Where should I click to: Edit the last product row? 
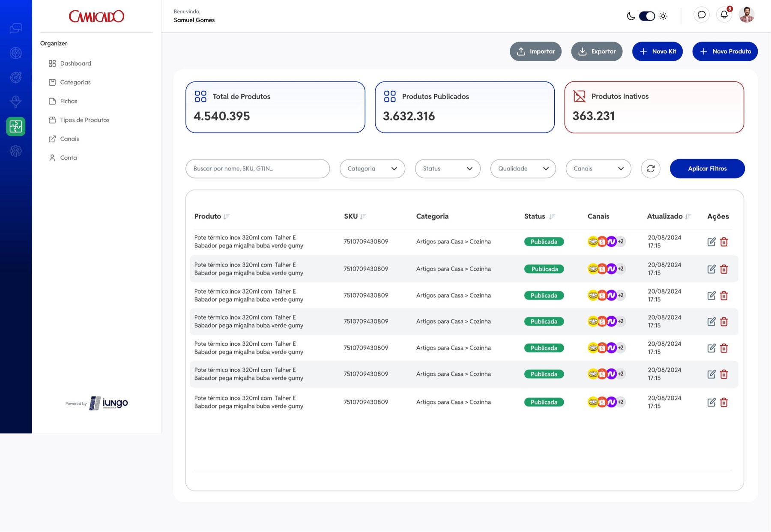[711, 402]
